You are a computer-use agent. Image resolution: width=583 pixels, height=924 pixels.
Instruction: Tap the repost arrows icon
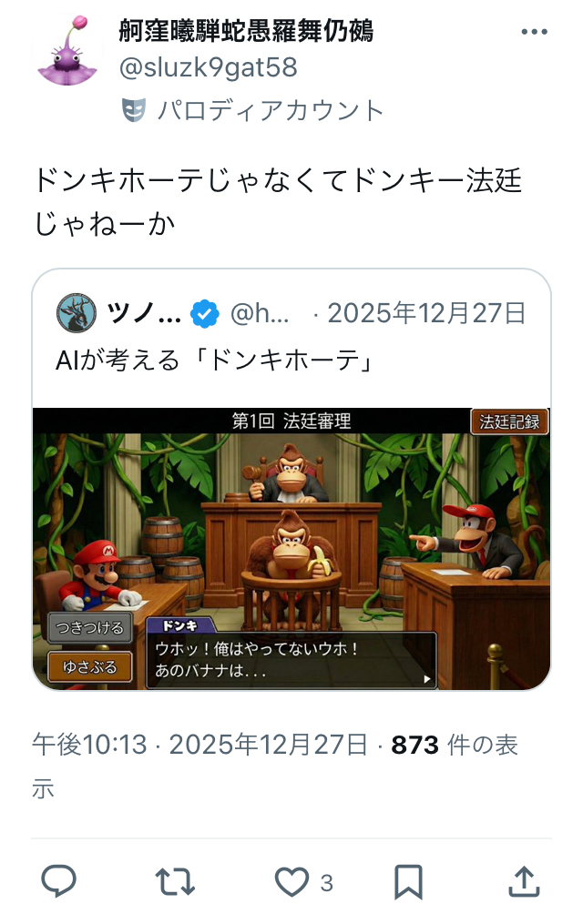pos(175,882)
